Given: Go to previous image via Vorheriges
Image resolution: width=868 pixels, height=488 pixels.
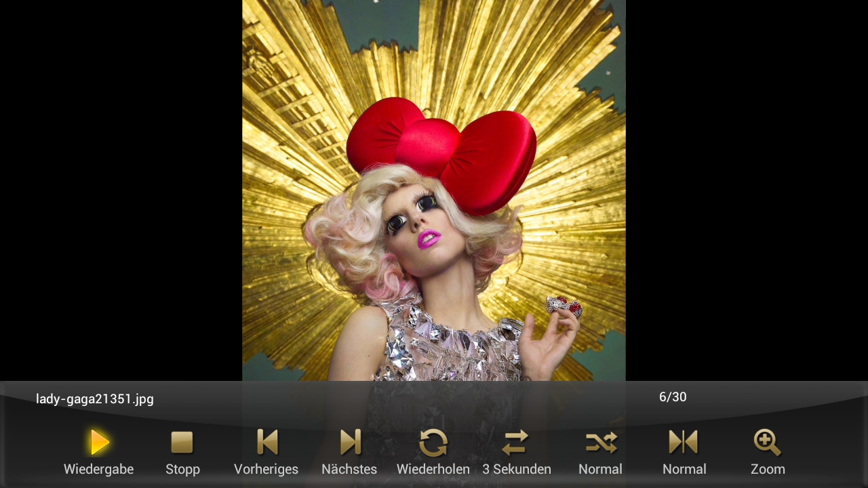Looking at the screenshot, I should tap(267, 443).
